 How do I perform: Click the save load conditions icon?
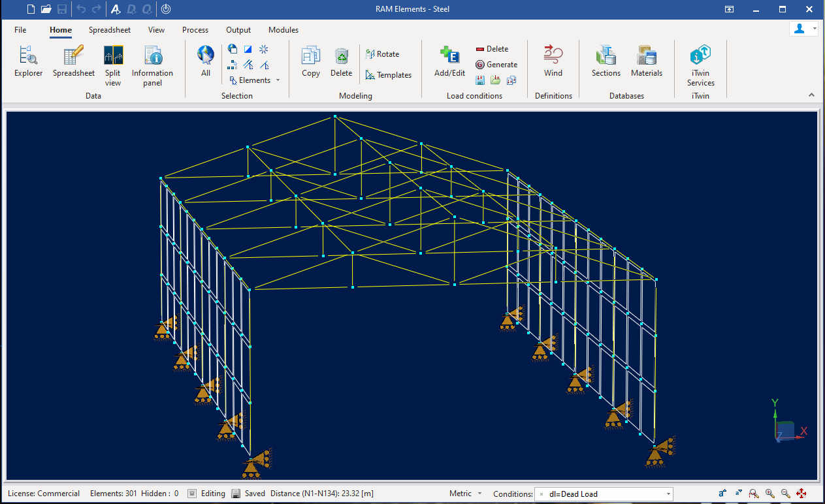480,80
